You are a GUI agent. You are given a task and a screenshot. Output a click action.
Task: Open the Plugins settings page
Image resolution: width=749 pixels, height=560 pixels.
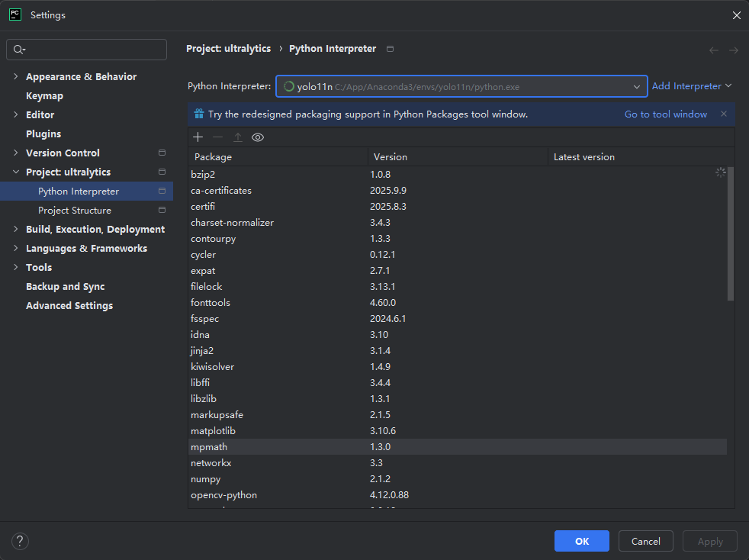(x=43, y=134)
